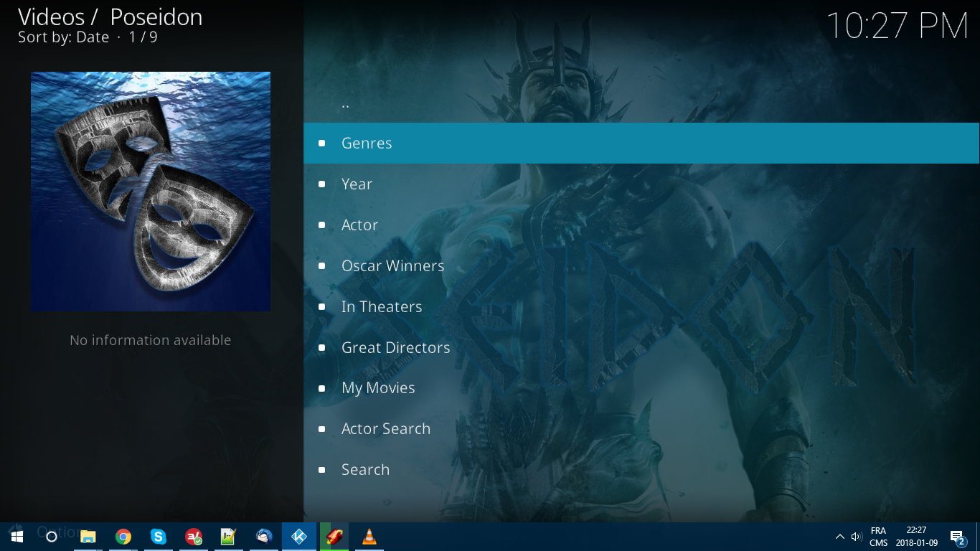Click the Cortana search circle icon

pos(52,537)
